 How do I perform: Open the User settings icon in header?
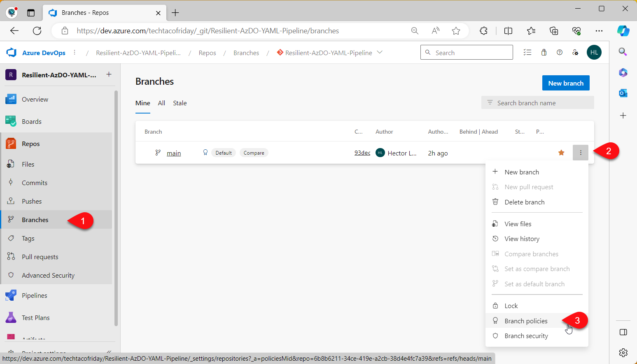(575, 52)
